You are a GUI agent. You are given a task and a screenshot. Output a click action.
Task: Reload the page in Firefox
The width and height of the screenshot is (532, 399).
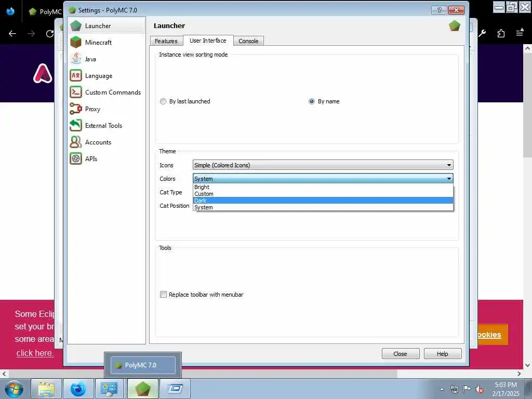pos(50,33)
